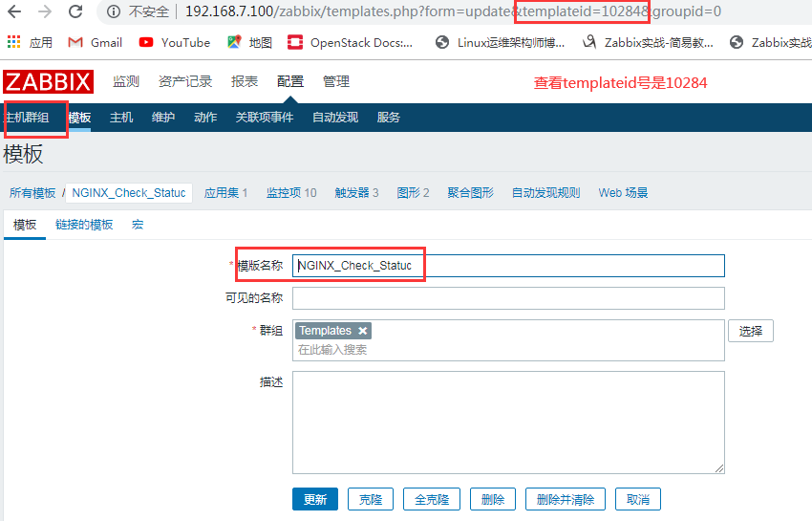Open the 管理 main menu
This screenshot has width=812, height=521.
pyautogui.click(x=336, y=82)
